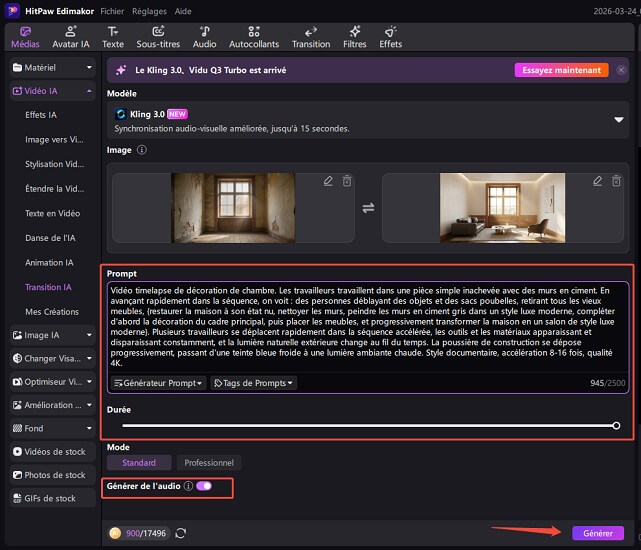Refresh the credits balance at bottom

pos(181,534)
